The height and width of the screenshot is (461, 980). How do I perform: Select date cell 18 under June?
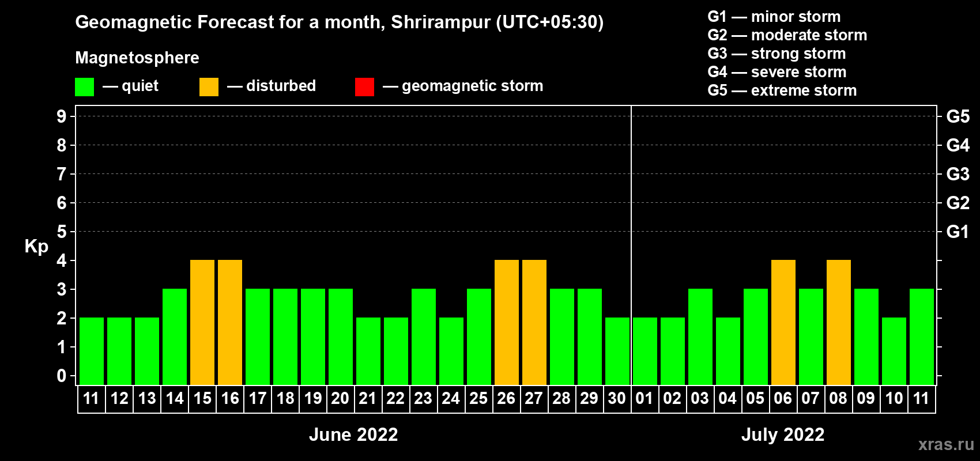click(285, 399)
